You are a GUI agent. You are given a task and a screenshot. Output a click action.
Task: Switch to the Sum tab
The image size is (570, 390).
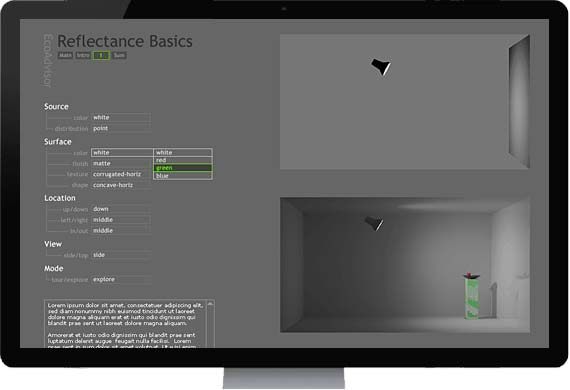click(x=119, y=55)
